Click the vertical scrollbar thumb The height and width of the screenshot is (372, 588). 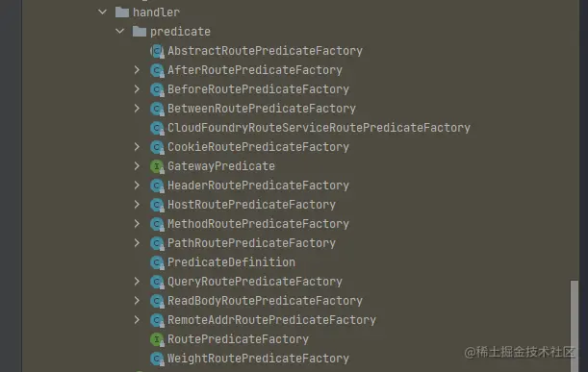575,326
